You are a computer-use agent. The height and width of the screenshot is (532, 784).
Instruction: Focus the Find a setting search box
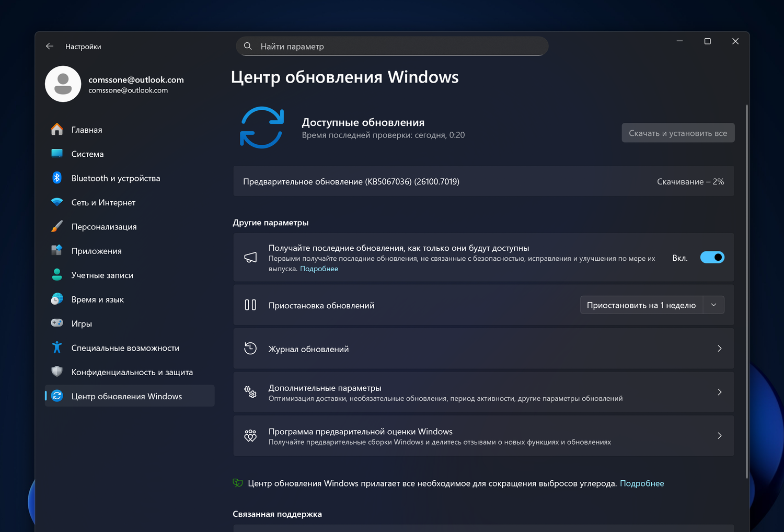pos(392,47)
